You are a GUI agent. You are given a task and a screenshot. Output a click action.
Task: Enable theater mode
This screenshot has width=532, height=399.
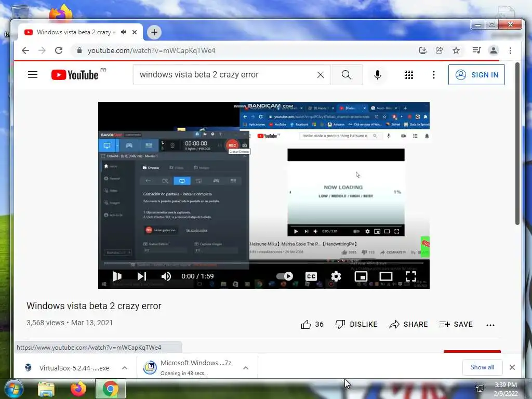pyautogui.click(x=386, y=276)
